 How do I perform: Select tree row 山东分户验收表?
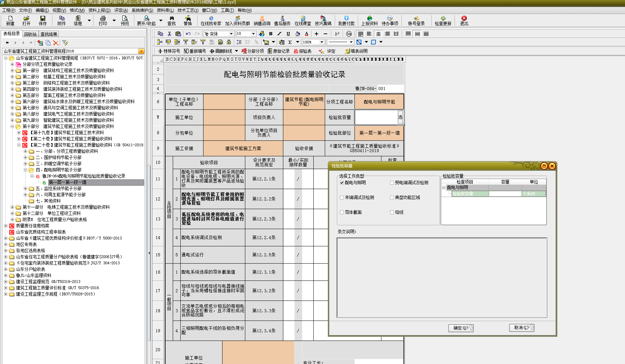coord(30,269)
